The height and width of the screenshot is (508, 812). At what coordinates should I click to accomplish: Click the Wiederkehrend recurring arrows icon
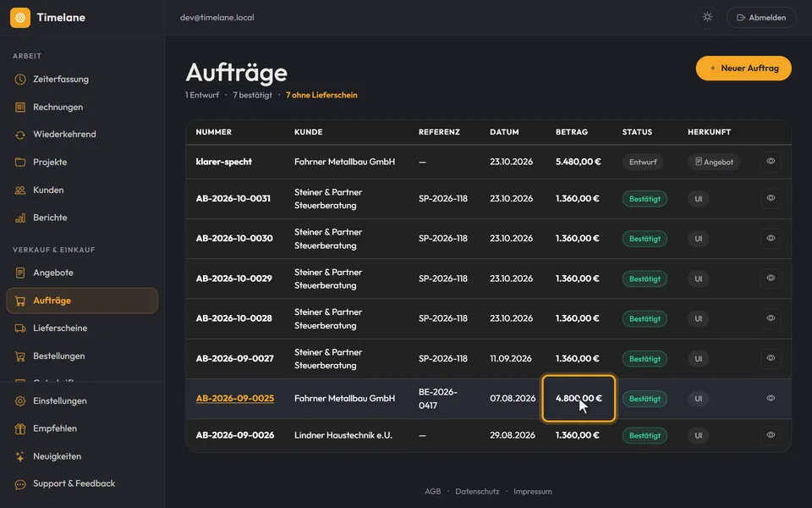[20, 135]
